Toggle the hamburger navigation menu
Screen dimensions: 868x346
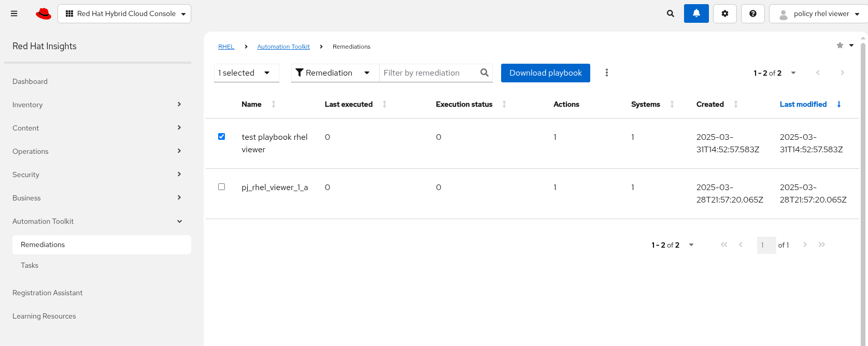14,13
